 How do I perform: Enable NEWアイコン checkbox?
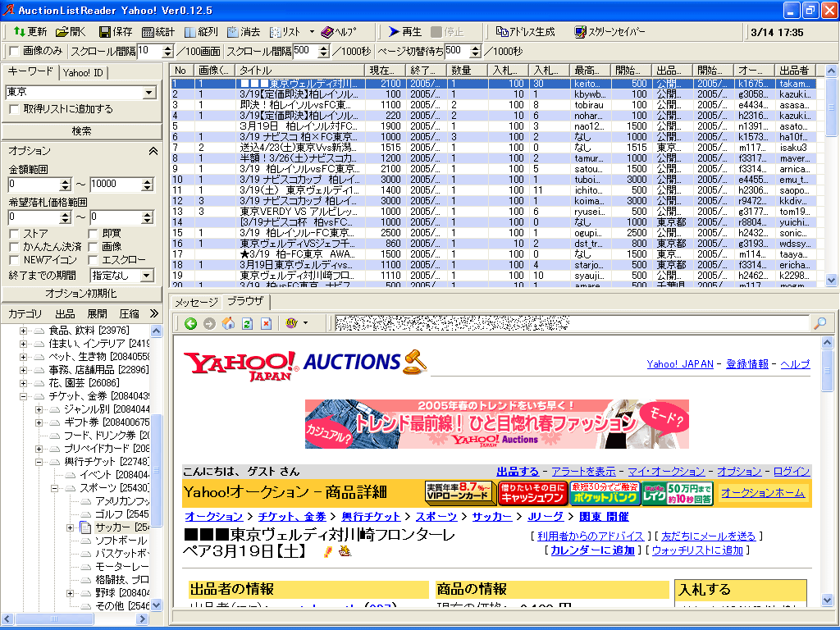(15, 260)
